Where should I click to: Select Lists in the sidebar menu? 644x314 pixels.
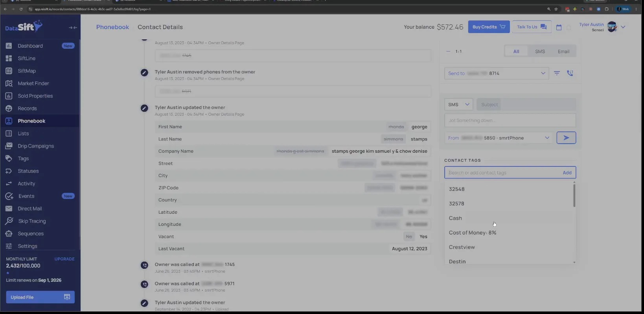[23, 133]
